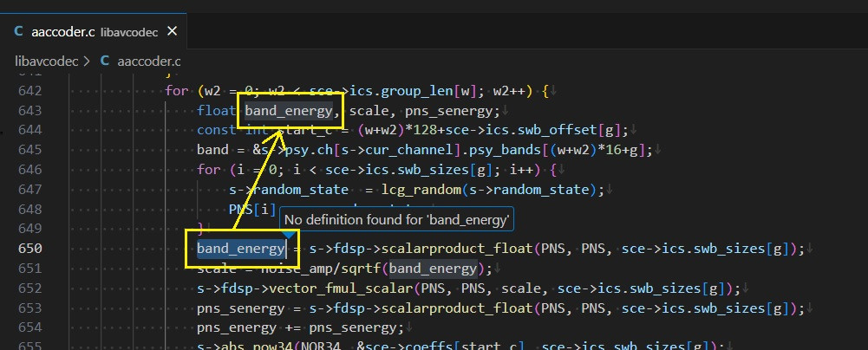Open the libavcodec breadcrumb folder

point(47,62)
